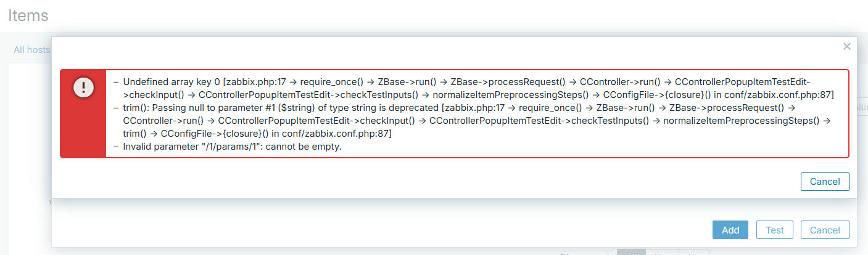Run the item Test button
The width and height of the screenshot is (868, 255).
(x=774, y=230)
